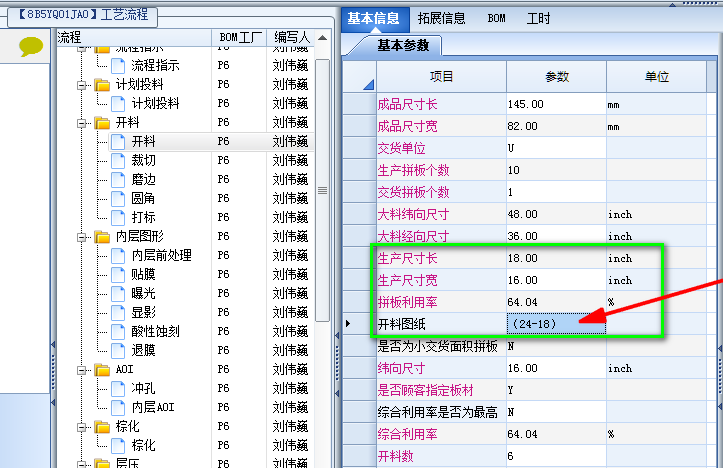723x468 pixels.
Task: Sort by the 项目 column header
Action: 441,77
